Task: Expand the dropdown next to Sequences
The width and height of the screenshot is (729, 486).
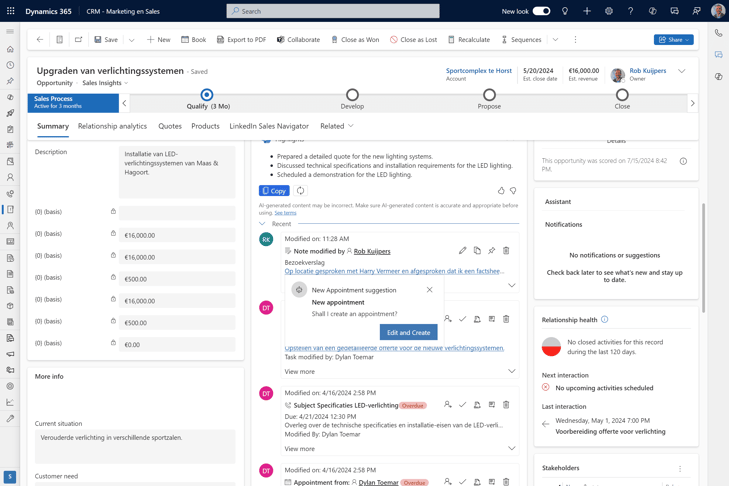Action: pos(555,40)
